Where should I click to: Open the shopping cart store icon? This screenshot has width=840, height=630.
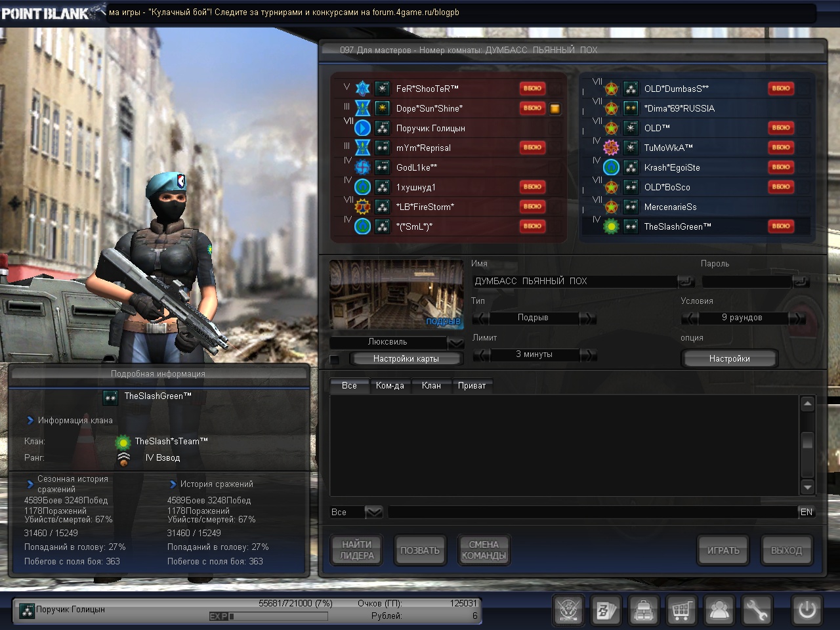pos(681,610)
